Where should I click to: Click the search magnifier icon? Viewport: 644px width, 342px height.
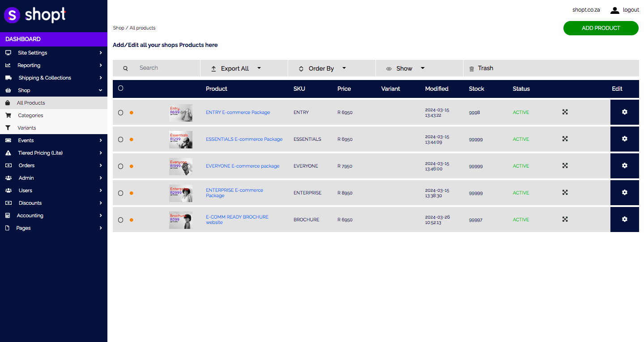pyautogui.click(x=125, y=68)
